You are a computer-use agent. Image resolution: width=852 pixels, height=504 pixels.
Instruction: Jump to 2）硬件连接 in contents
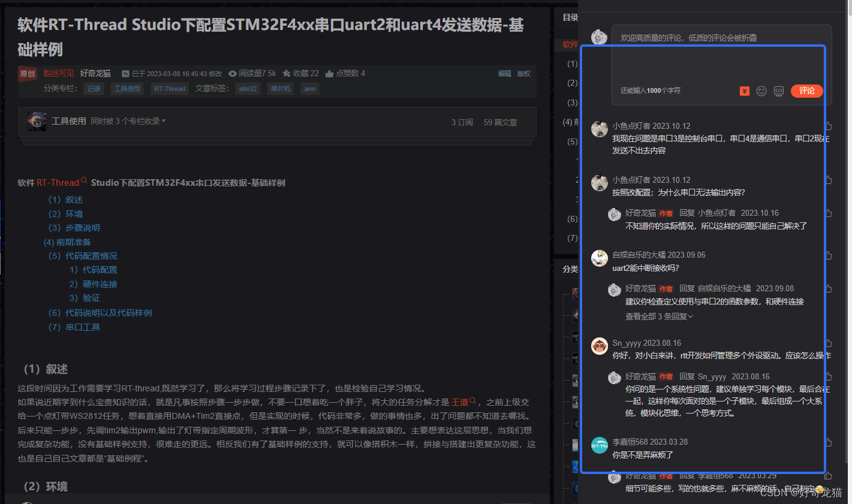tap(94, 284)
